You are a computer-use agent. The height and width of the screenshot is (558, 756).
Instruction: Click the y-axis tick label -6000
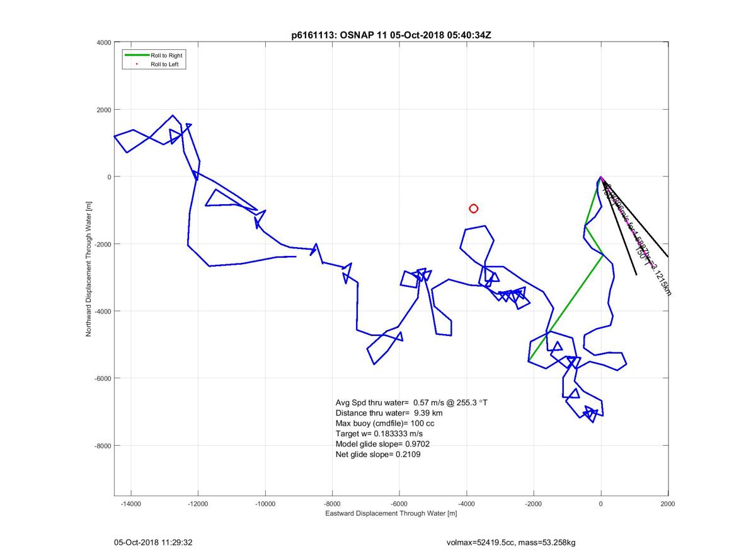point(102,378)
